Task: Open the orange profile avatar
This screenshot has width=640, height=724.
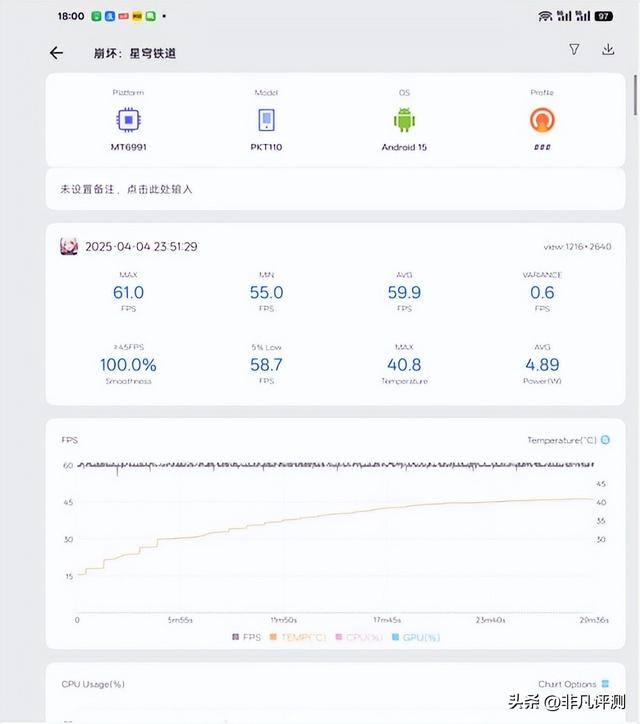Action: (x=542, y=120)
